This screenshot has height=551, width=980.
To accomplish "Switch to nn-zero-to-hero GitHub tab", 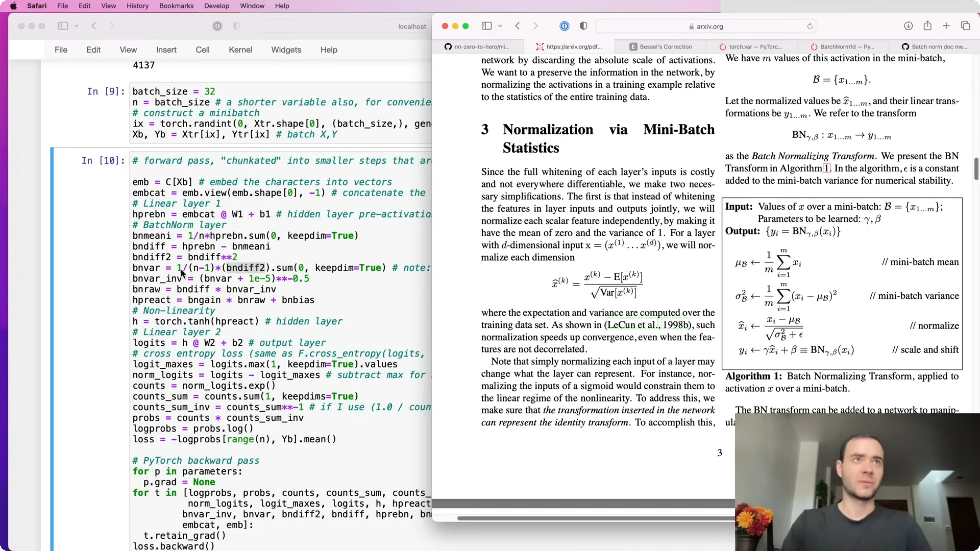I will [477, 47].
